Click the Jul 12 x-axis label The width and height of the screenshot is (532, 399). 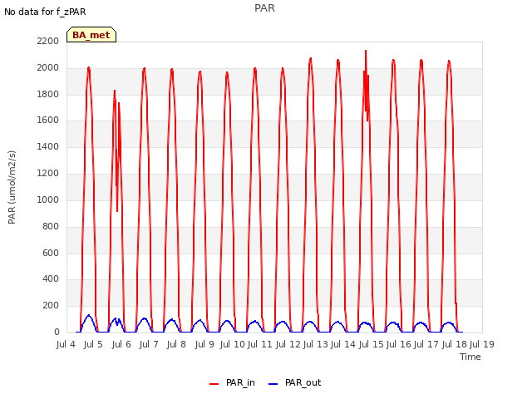288,344
